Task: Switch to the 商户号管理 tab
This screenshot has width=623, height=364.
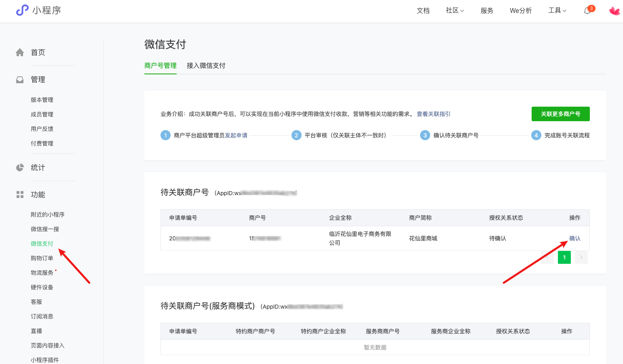Action: tap(161, 65)
